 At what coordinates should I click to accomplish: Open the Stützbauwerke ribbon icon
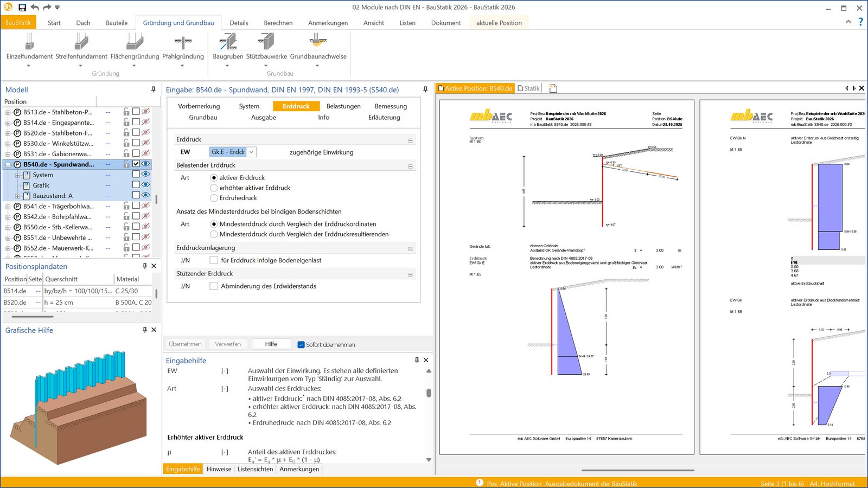(266, 42)
